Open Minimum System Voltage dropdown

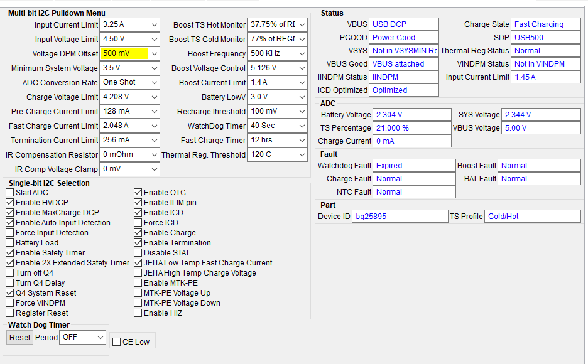click(x=129, y=68)
